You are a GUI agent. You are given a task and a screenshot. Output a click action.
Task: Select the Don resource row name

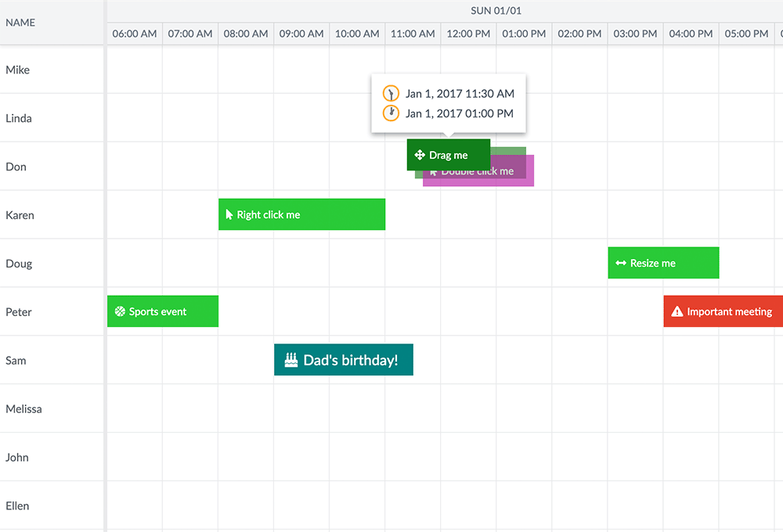pos(16,167)
